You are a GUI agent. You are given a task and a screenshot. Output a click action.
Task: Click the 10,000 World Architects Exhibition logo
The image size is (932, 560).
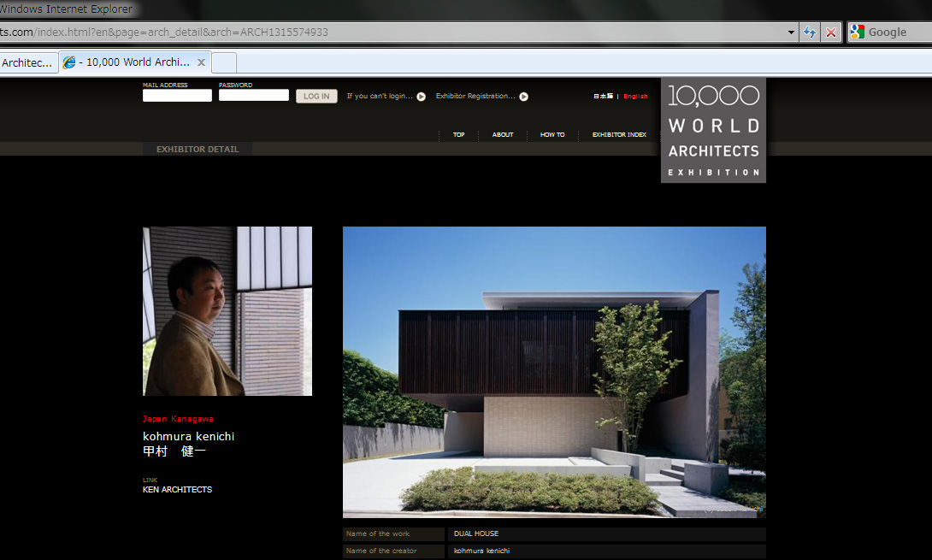pos(713,130)
